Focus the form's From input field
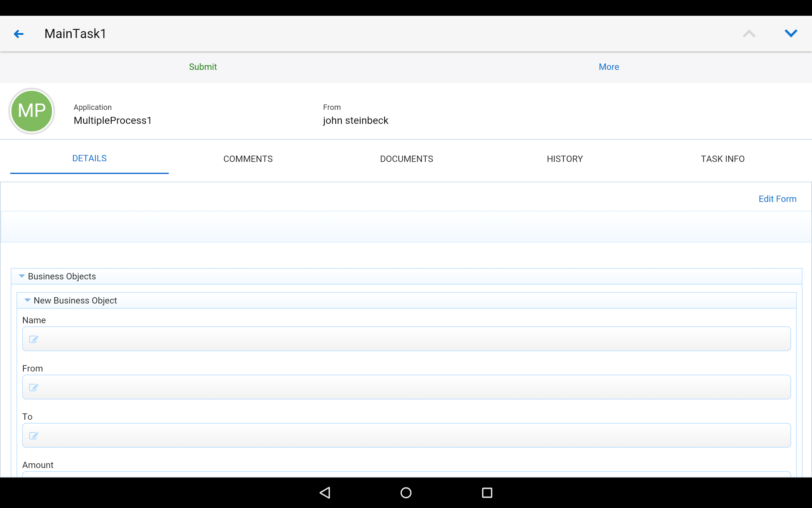Image resolution: width=812 pixels, height=508 pixels. tap(407, 387)
